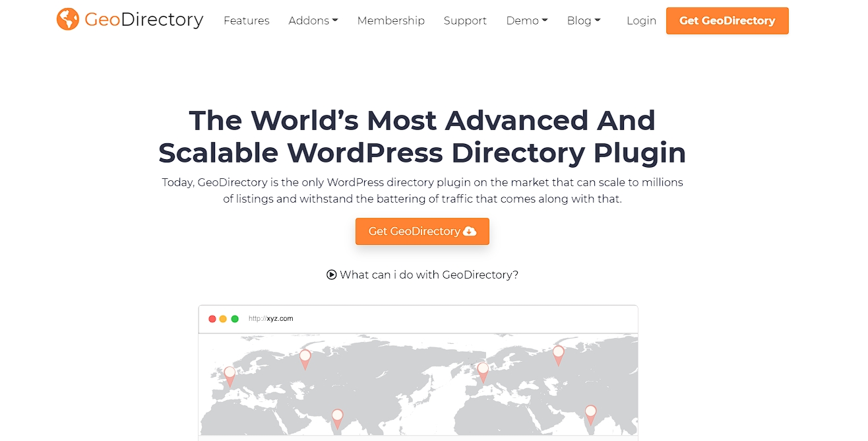The width and height of the screenshot is (868, 441).
Task: Go to the Features page
Action: click(247, 20)
